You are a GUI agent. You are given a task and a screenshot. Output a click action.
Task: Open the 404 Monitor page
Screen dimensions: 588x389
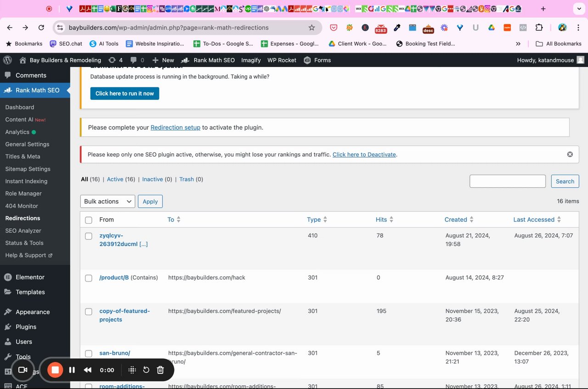coord(22,206)
